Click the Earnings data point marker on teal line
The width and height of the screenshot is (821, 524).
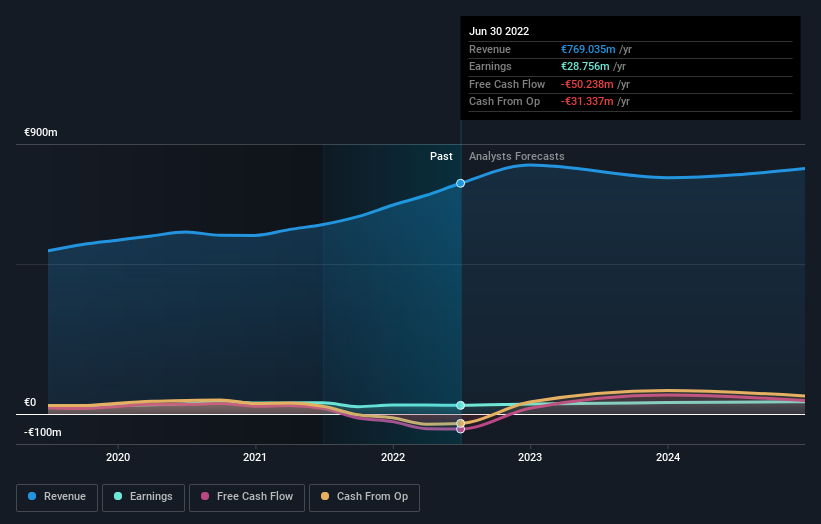pyautogui.click(x=460, y=405)
